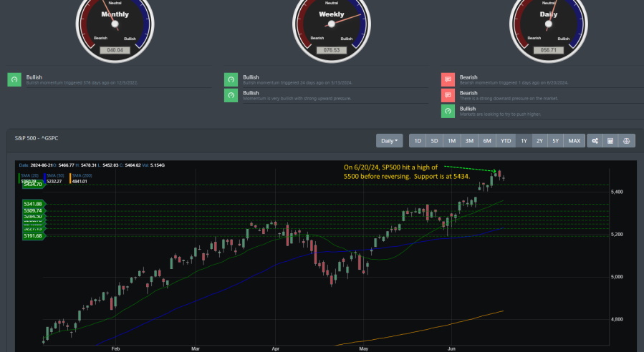Viewport: 644px width, 352px height.
Task: Click the red 'strong downward pressure' icon
Action: [448, 95]
